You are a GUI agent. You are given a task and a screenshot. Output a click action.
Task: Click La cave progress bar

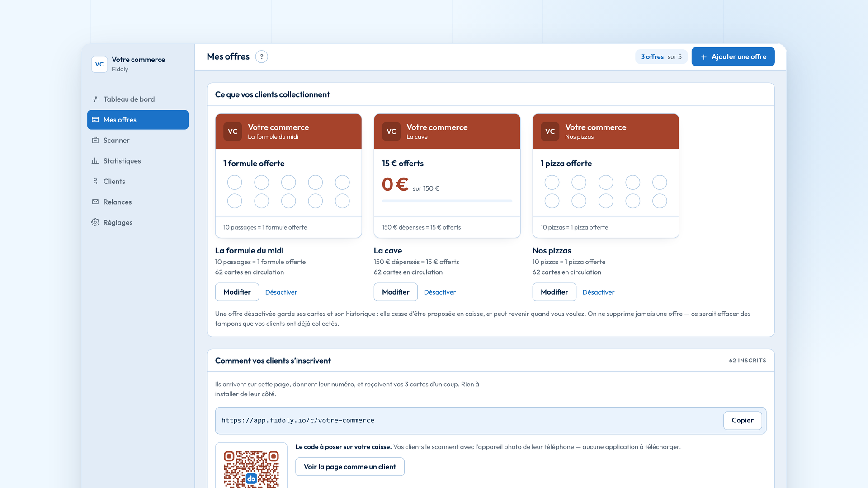point(447,201)
